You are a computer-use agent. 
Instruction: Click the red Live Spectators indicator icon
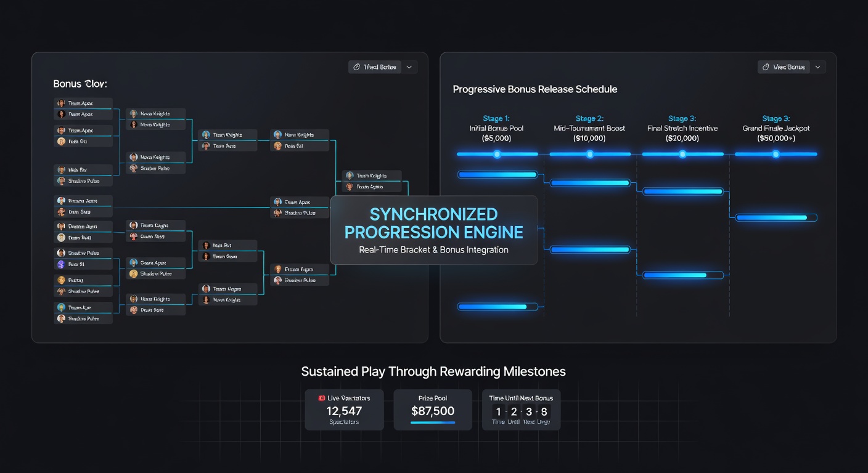322,398
